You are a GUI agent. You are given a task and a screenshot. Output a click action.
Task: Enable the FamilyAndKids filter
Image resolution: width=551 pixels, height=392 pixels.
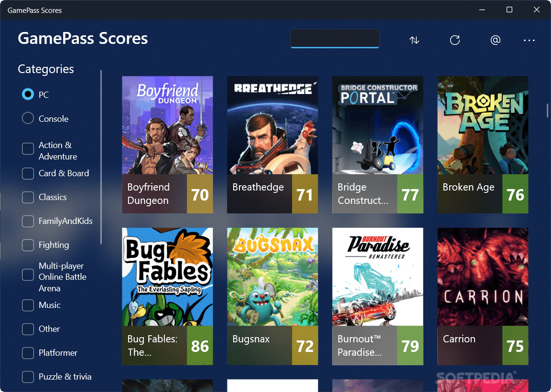(x=28, y=221)
